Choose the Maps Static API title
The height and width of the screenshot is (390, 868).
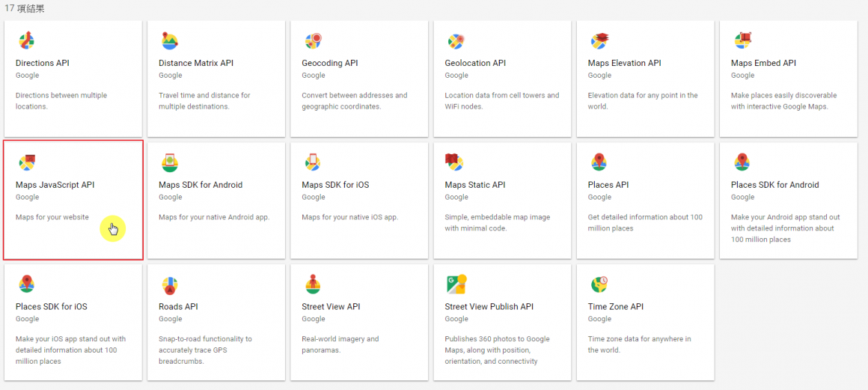pos(475,185)
